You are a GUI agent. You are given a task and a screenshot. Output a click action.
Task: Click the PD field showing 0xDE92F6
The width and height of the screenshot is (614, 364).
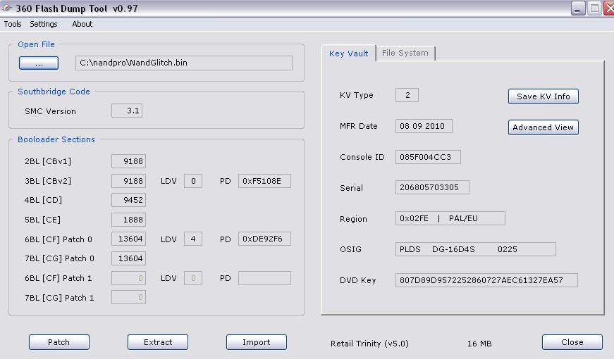(264, 239)
